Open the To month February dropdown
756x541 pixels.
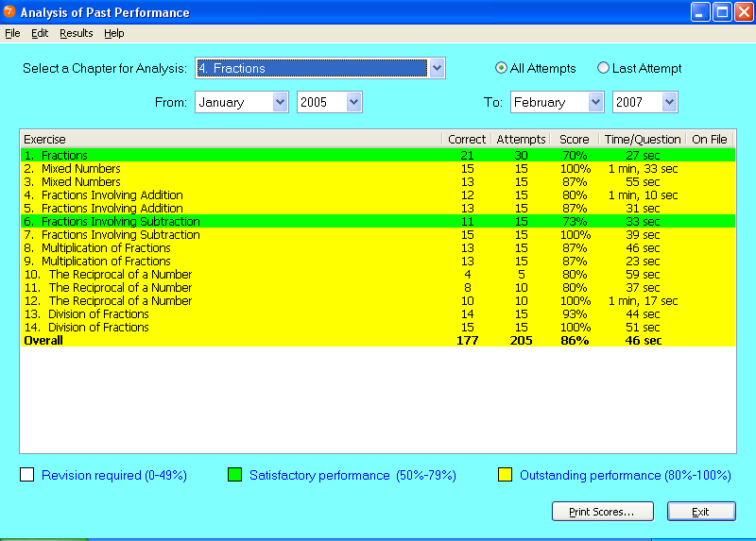click(595, 102)
